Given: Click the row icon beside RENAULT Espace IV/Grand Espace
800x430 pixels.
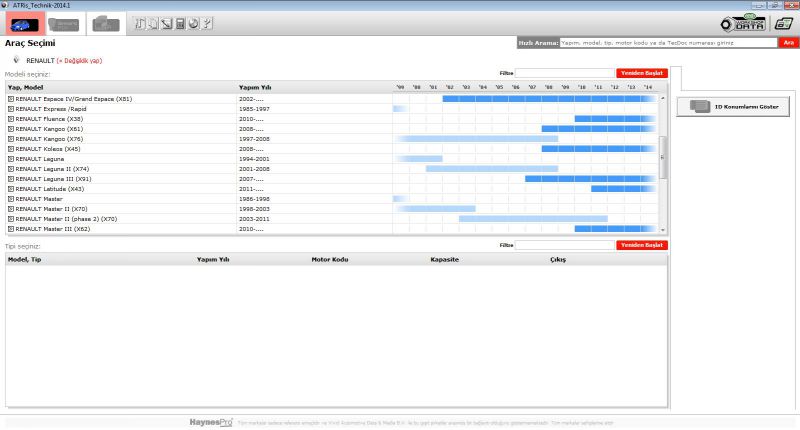Looking at the screenshot, I should click(x=11, y=99).
